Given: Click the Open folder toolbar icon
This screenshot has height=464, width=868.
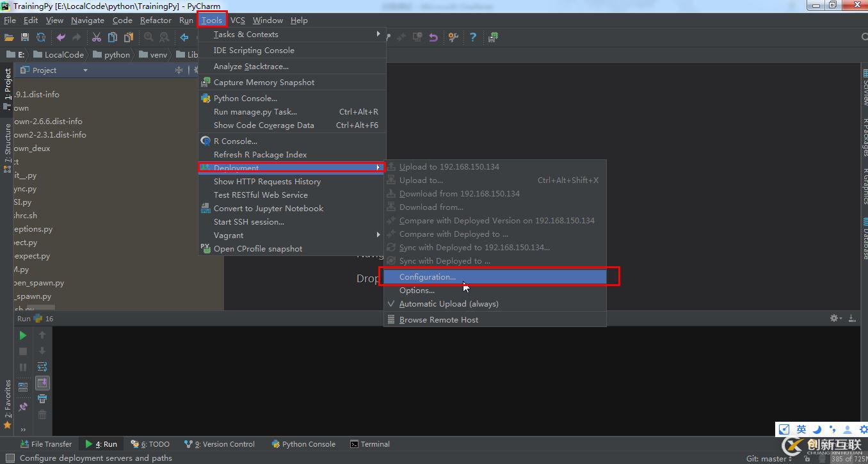Looking at the screenshot, I should (x=9, y=38).
